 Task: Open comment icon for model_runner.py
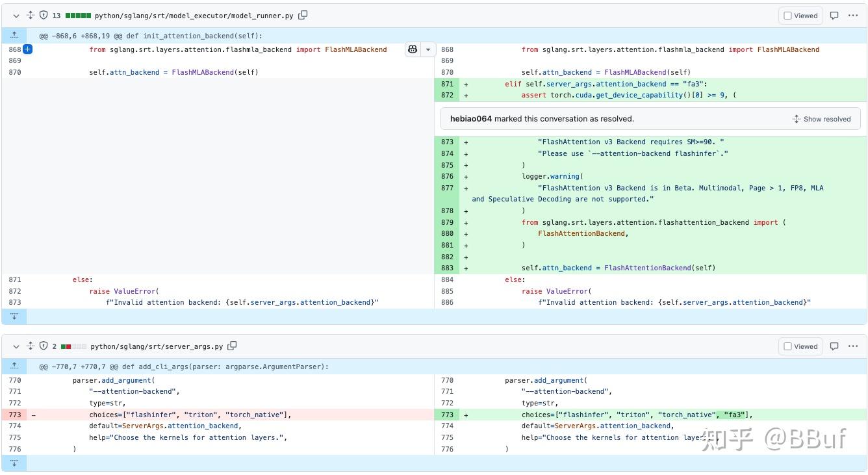coord(834,16)
